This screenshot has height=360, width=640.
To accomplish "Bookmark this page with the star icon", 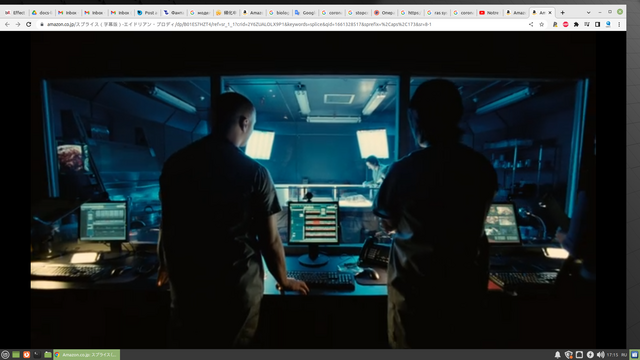I will [x=542, y=24].
